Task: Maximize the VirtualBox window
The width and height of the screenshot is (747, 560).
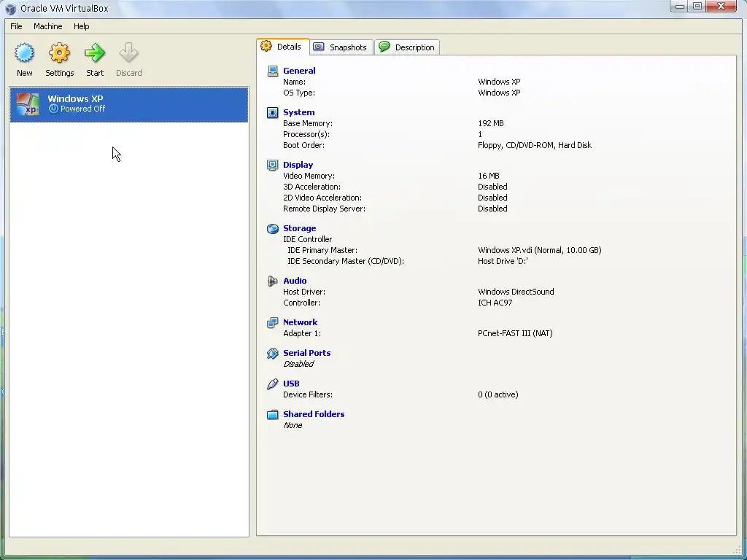Action: pyautogui.click(x=697, y=6)
